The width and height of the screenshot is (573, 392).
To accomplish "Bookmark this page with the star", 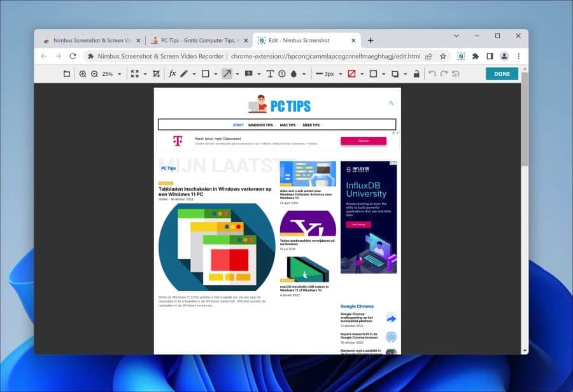I will coord(443,56).
